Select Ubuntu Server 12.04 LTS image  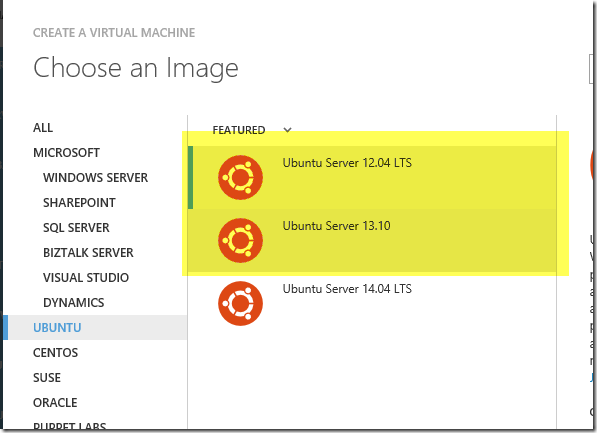point(372,177)
